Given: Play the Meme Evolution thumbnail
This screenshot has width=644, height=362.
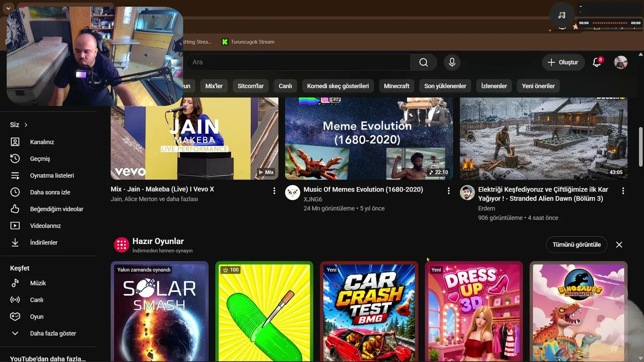Looking at the screenshot, I should point(369,138).
